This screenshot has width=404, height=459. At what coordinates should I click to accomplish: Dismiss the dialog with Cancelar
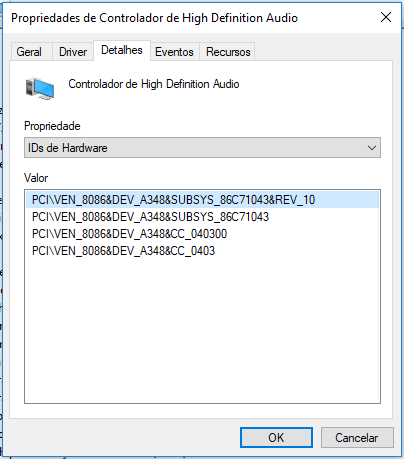(x=357, y=437)
